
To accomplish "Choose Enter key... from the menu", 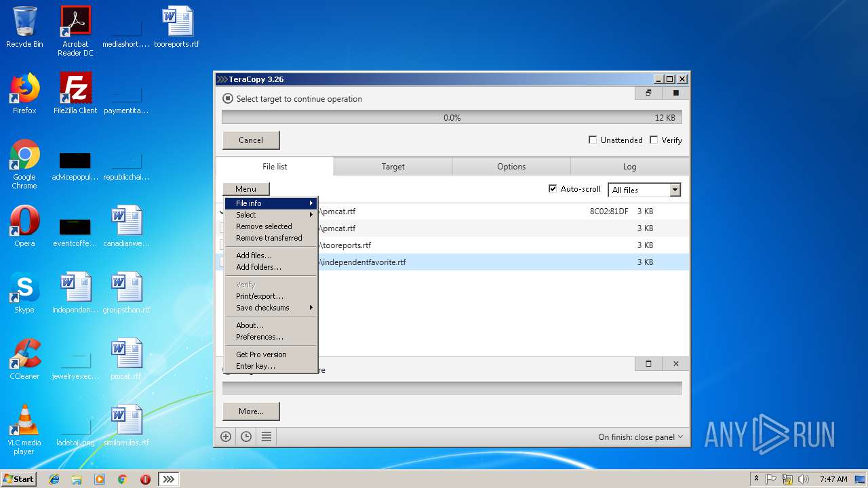I will pyautogui.click(x=271, y=366).
